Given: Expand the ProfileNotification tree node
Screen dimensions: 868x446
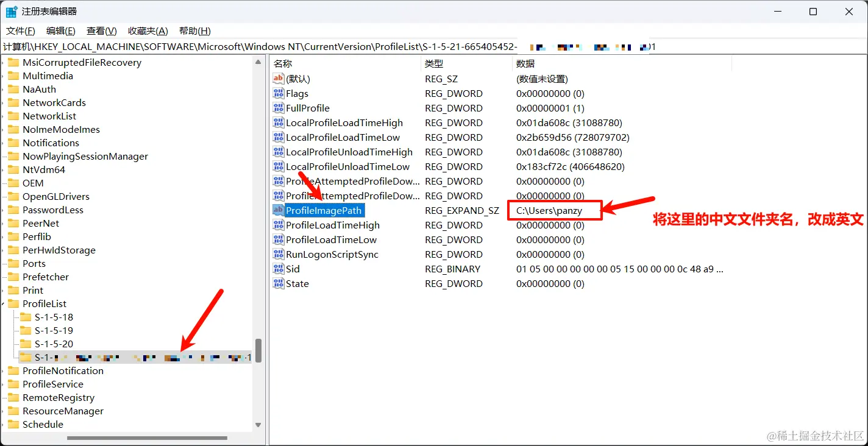Looking at the screenshot, I should [3, 370].
